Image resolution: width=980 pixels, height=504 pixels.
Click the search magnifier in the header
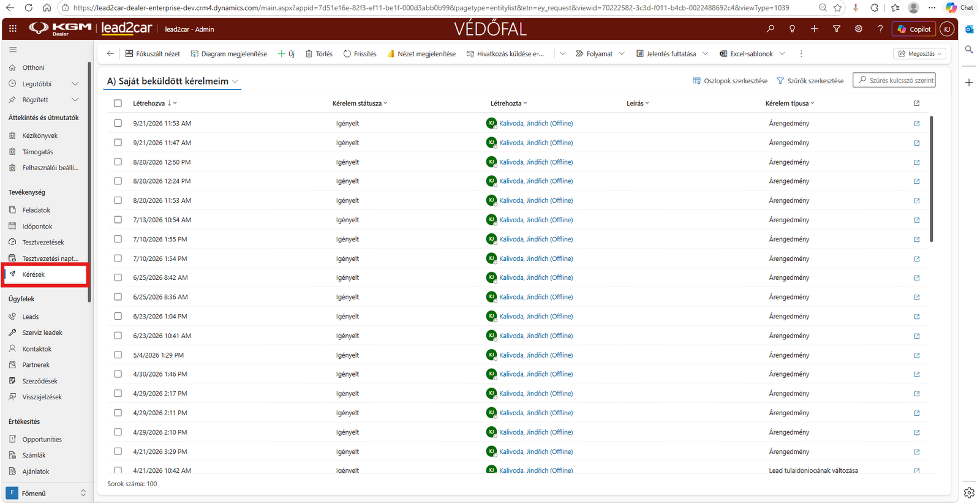pyautogui.click(x=771, y=29)
